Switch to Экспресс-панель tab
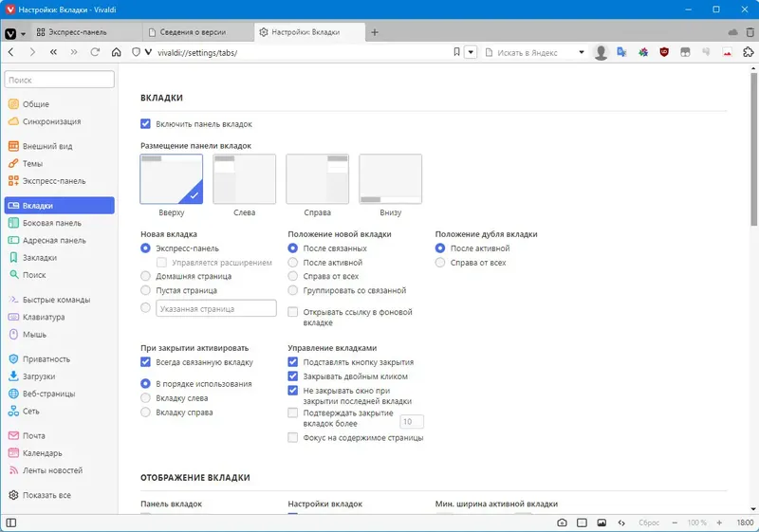 tap(87, 32)
